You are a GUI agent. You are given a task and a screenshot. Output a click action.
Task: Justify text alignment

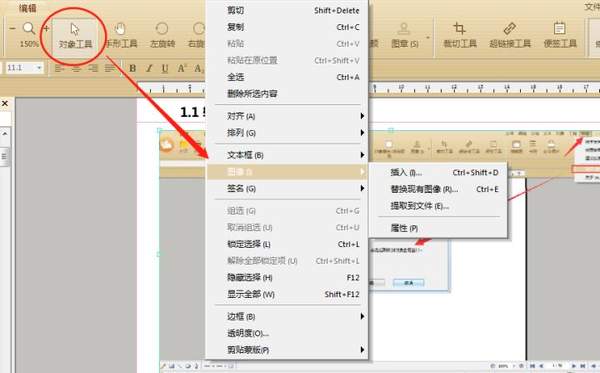[x=110, y=68]
